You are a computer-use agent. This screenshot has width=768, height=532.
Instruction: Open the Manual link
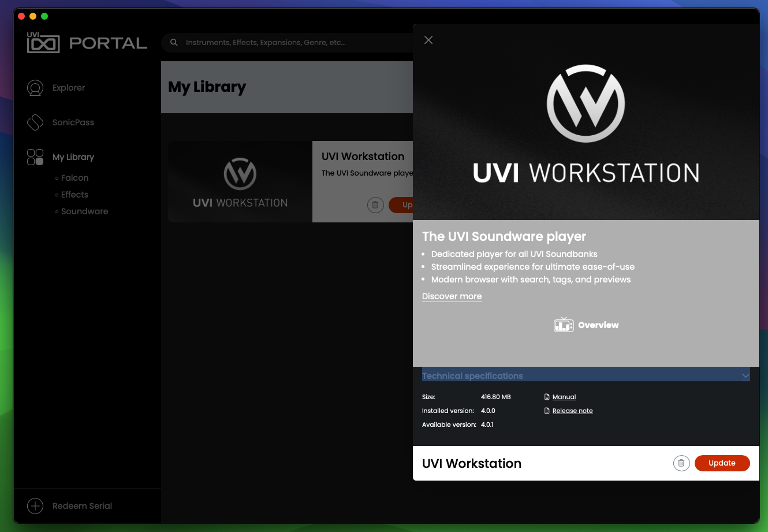tap(564, 397)
